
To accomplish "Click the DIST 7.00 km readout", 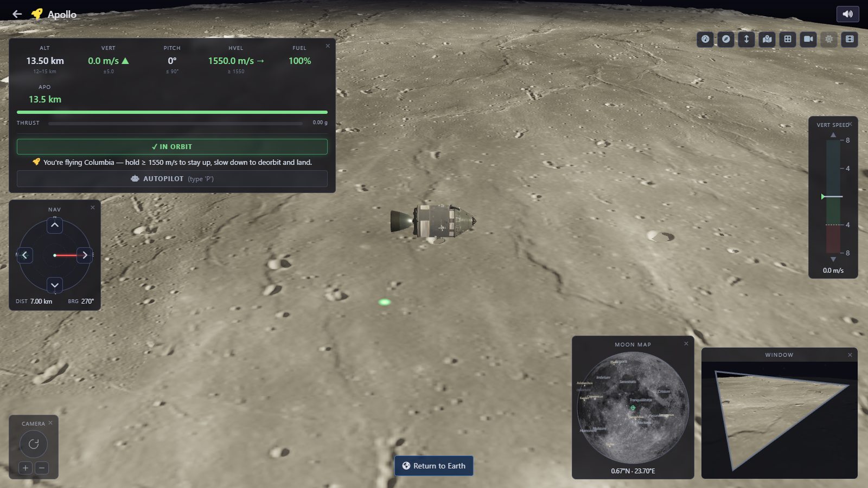I will pyautogui.click(x=34, y=301).
